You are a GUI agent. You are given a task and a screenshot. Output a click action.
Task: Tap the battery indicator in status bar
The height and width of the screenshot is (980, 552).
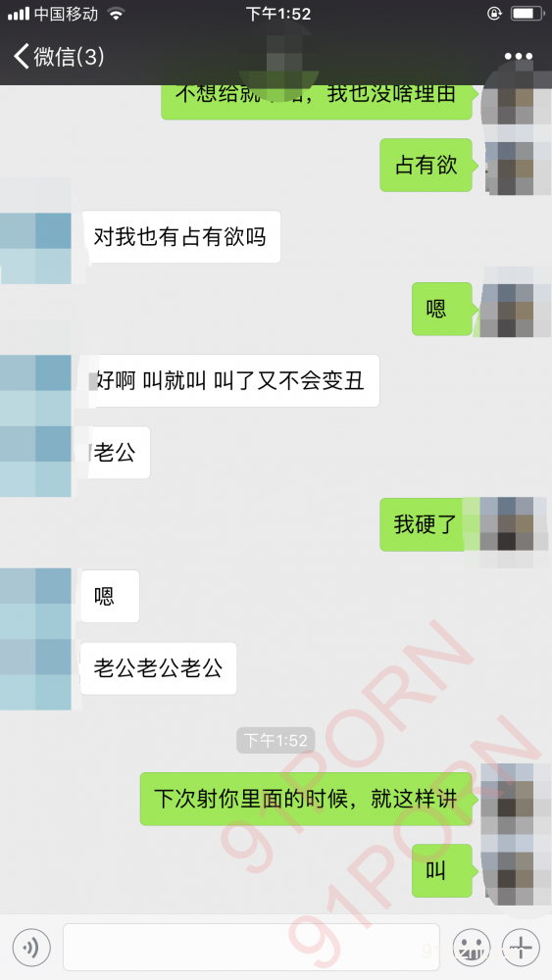527,13
